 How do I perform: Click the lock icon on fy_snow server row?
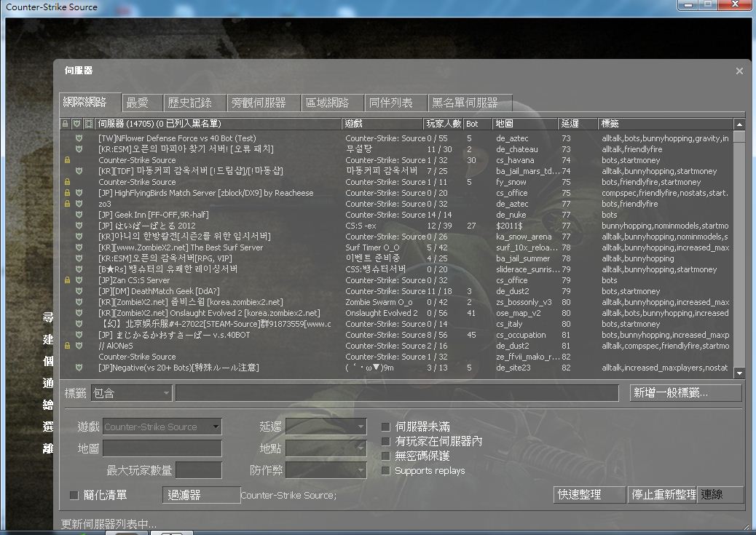click(68, 182)
